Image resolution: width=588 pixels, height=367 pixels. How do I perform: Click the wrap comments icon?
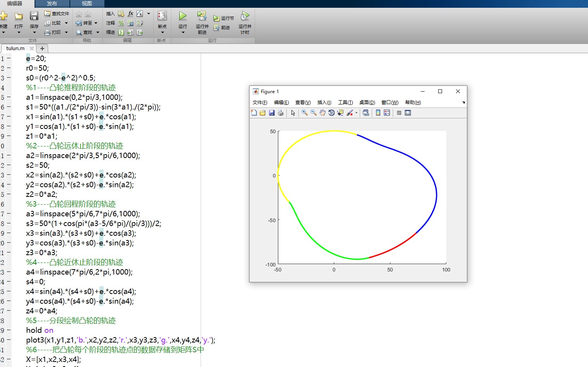140,23
